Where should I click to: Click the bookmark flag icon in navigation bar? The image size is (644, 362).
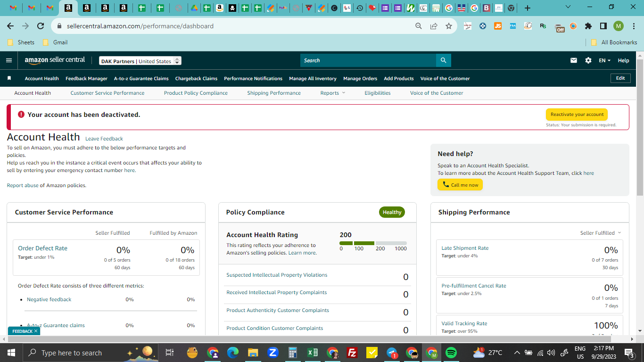tap(9, 78)
